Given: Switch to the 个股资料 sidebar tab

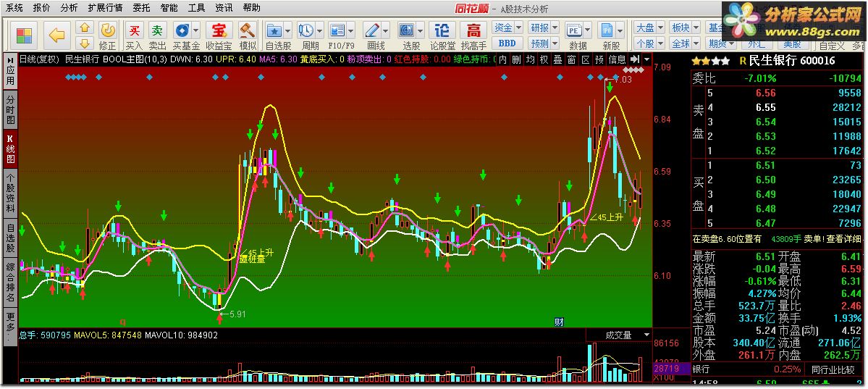Looking at the screenshot, I should coord(11,192).
